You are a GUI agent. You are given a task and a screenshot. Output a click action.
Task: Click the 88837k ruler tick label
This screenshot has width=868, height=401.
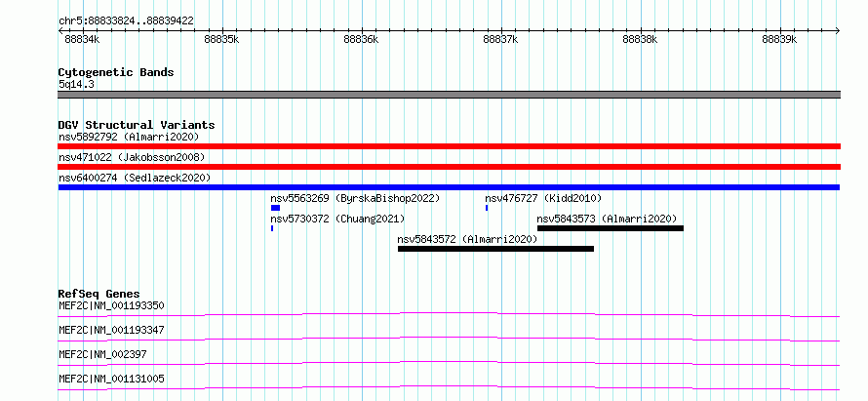[x=500, y=40]
